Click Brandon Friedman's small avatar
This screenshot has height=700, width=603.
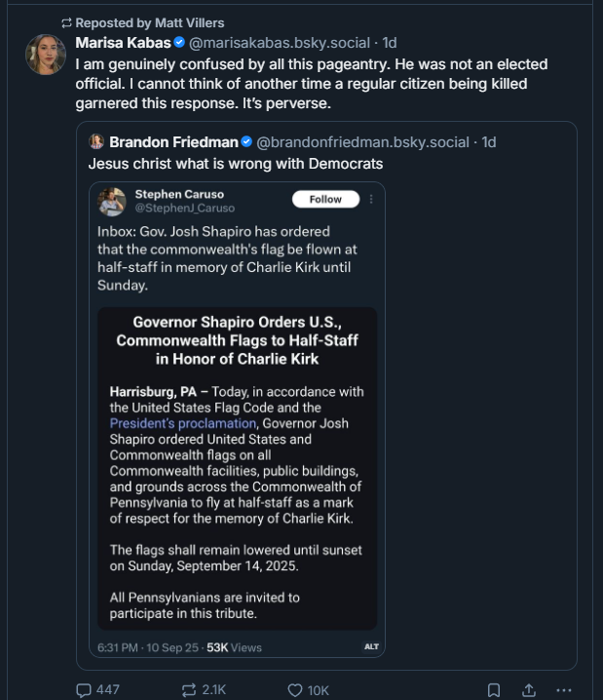[96, 141]
